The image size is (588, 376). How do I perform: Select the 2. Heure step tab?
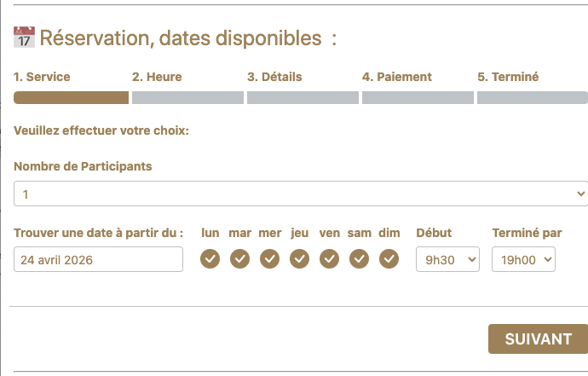[157, 77]
